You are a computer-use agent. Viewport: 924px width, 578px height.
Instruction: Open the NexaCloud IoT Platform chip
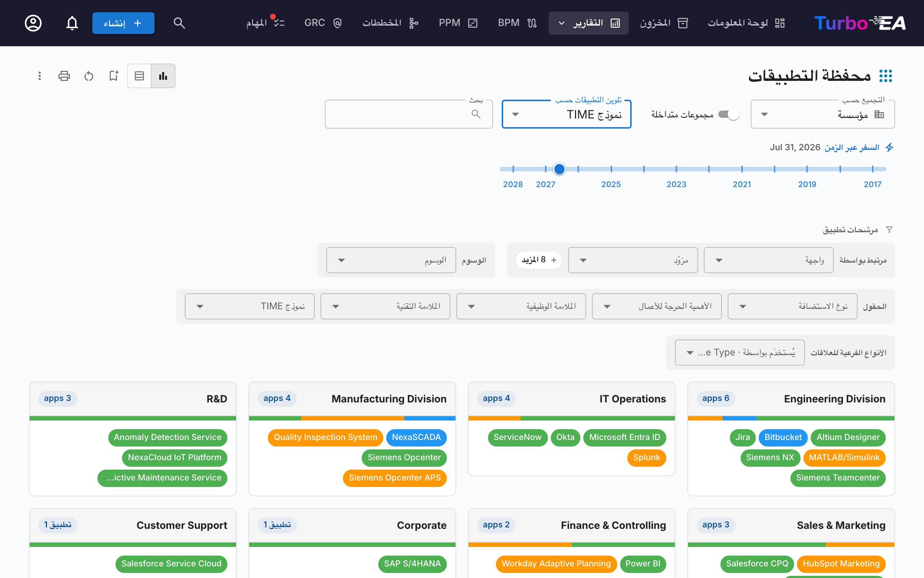174,458
